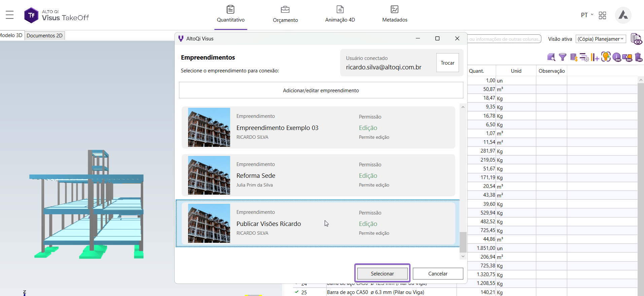
Task: Click the Selecionar button
Action: tap(382, 273)
